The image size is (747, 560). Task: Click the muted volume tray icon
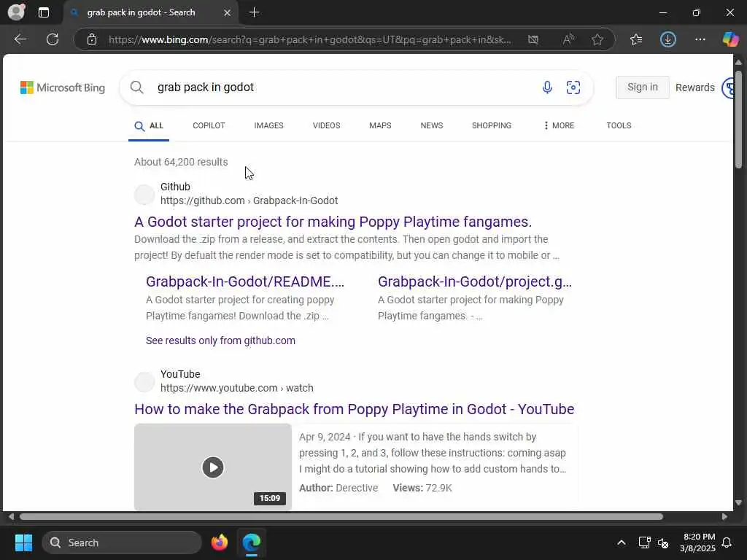(x=663, y=542)
